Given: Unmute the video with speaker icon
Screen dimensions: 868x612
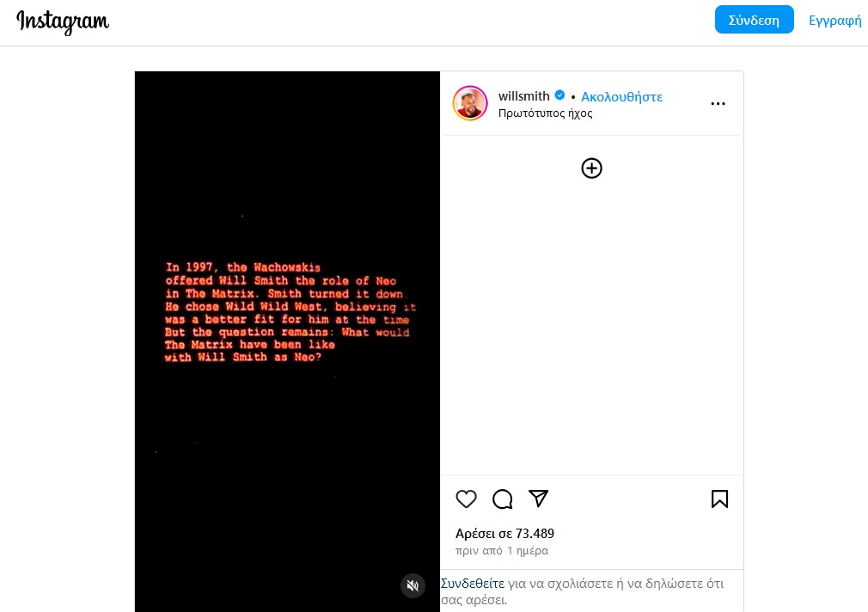Looking at the screenshot, I should (413, 585).
